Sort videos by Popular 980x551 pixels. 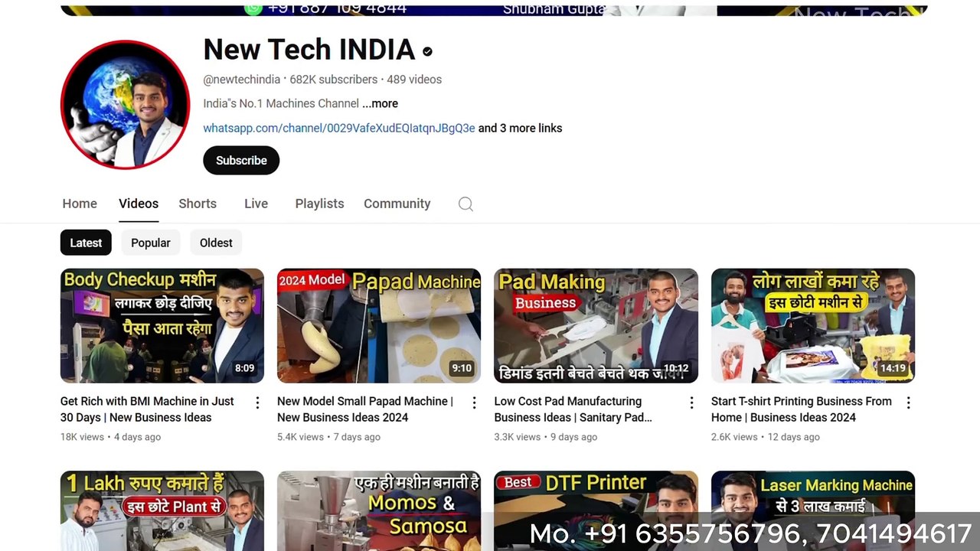151,243
